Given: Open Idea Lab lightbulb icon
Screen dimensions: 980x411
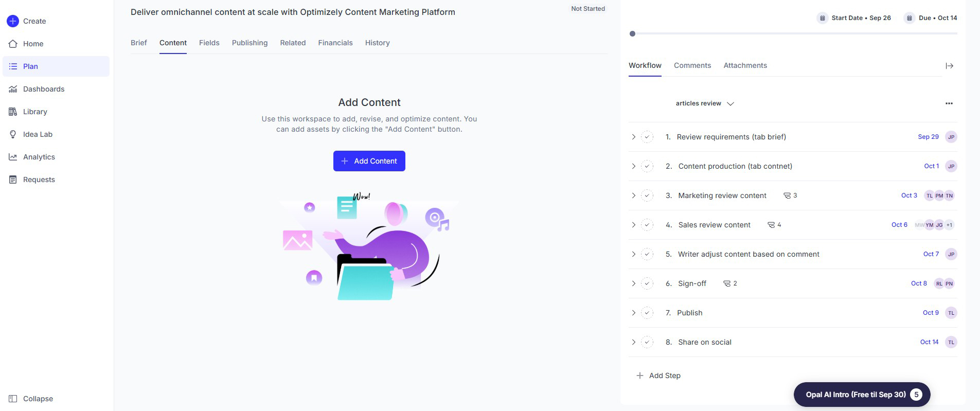Looking at the screenshot, I should (x=13, y=134).
